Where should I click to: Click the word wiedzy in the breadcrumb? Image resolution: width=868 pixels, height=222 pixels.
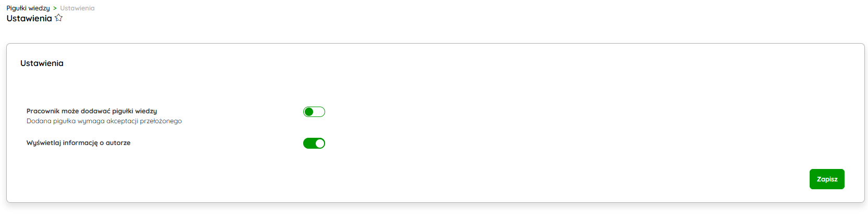[40, 8]
